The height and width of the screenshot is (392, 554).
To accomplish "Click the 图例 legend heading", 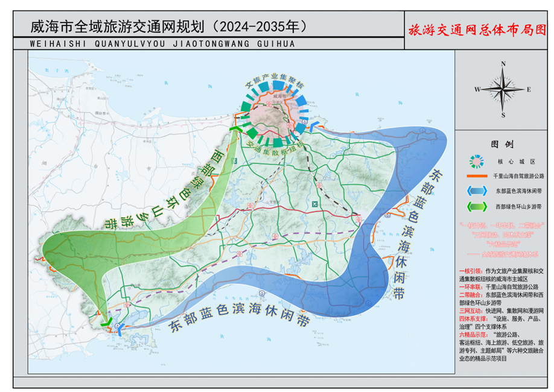I will click(x=502, y=144).
